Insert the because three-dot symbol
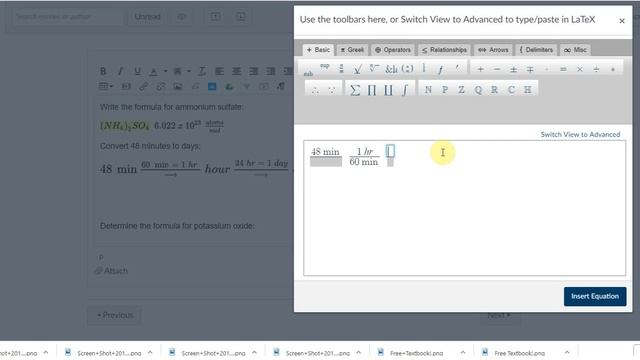 (x=331, y=90)
